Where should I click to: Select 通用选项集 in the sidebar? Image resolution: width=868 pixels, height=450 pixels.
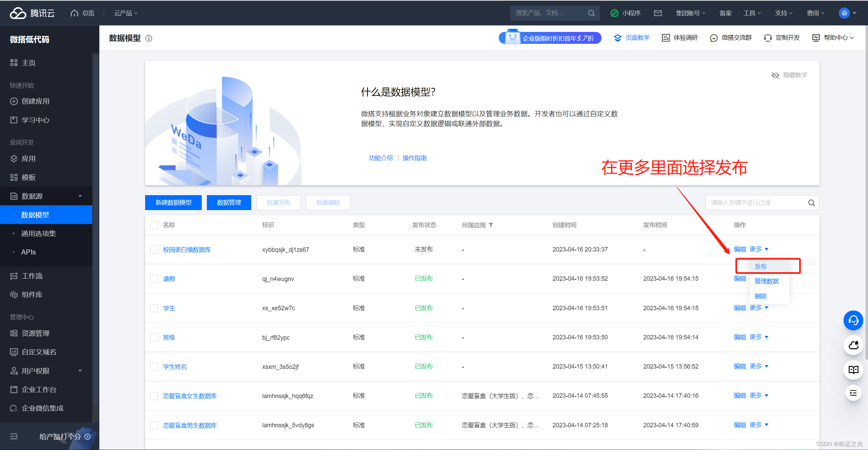39,233
